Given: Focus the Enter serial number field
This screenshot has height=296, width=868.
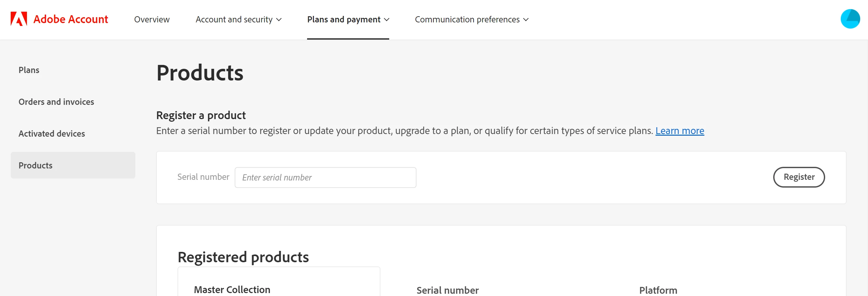Looking at the screenshot, I should (325, 178).
